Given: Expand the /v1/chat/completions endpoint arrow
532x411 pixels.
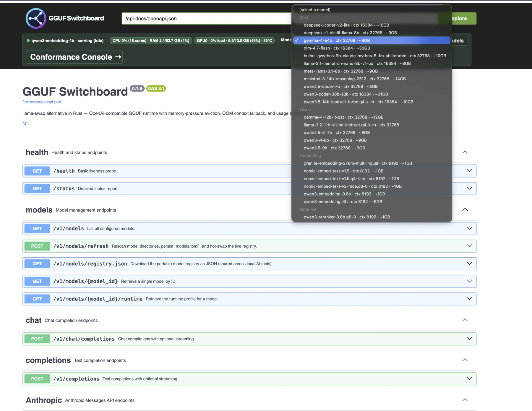Looking at the screenshot, I should [x=469, y=339].
